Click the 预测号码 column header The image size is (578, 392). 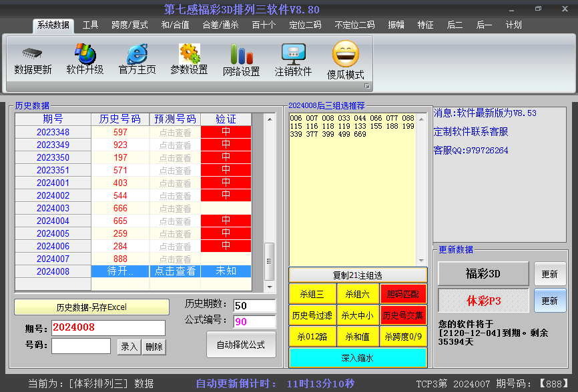pyautogui.click(x=175, y=119)
